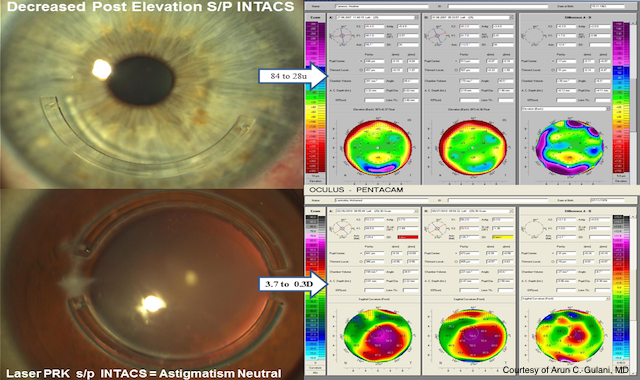
Task: Click the Curvature button below the lower left color scale
Action: point(316,367)
